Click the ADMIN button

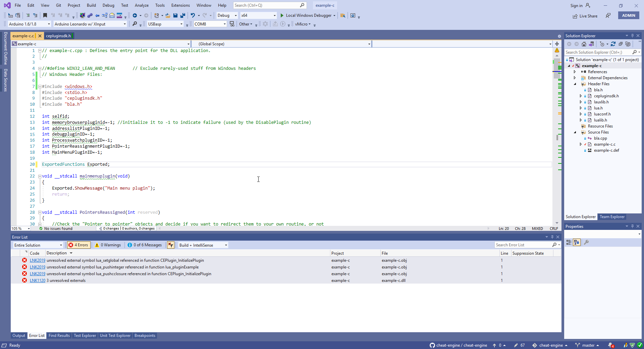coord(628,15)
